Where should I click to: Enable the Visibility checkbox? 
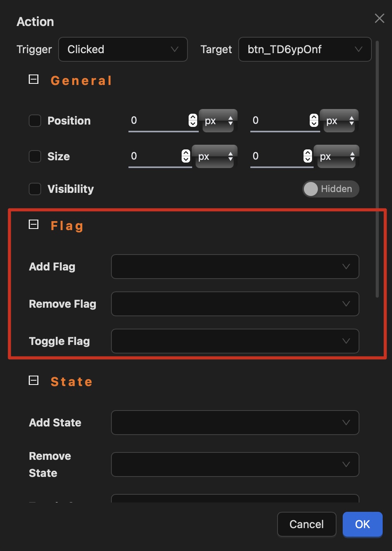35,189
